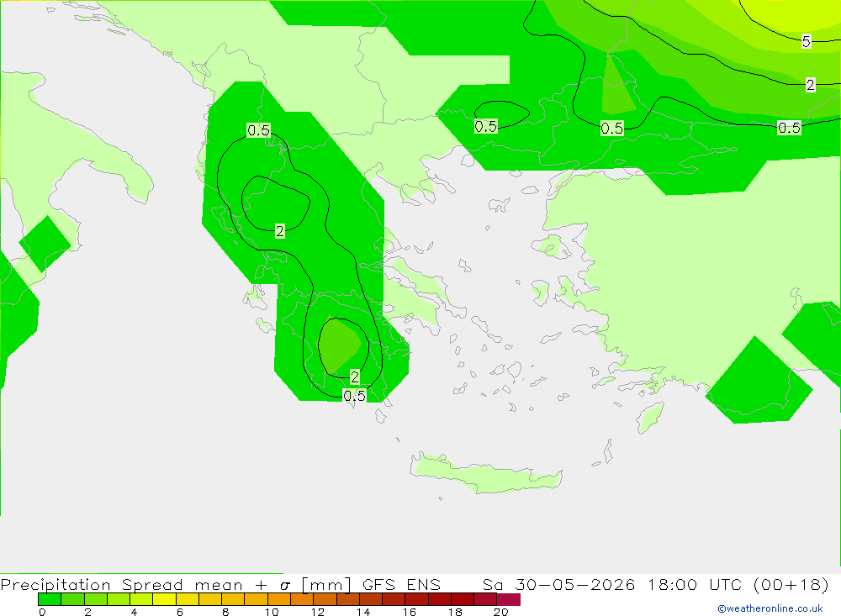Click the bright green 0–1 mm legend swatch

50,599
